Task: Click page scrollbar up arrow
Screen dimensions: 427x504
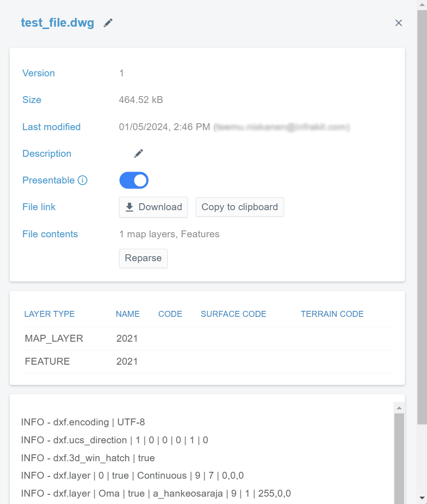Action: point(422,5)
